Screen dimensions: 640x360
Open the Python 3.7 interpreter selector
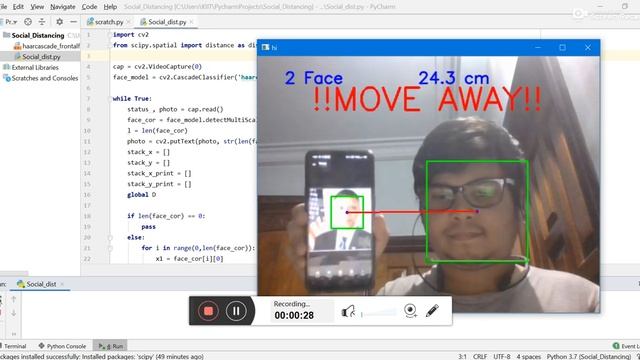589,356
